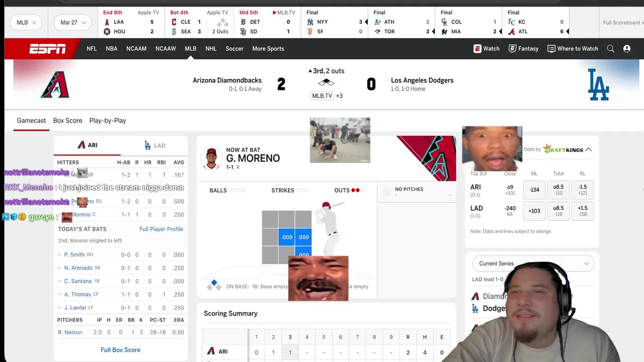644x362 pixels.
Task: Open the R. Nelson pitcher link
Action: (70, 332)
